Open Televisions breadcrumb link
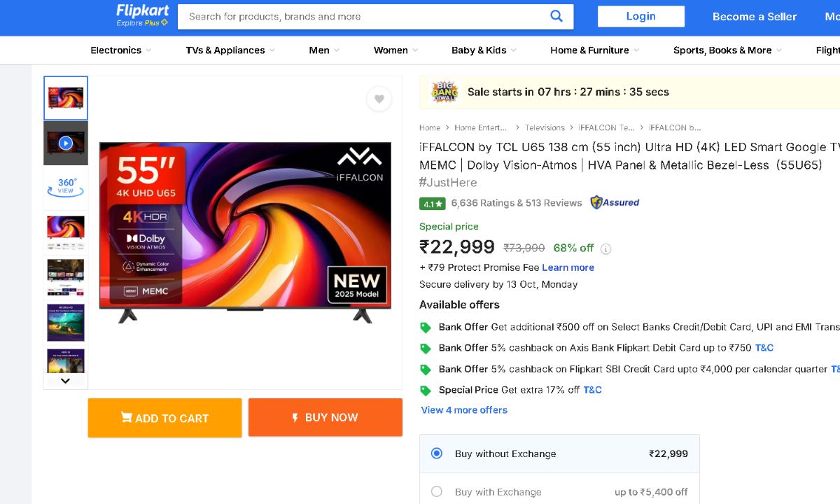The image size is (840, 504). pyautogui.click(x=545, y=127)
